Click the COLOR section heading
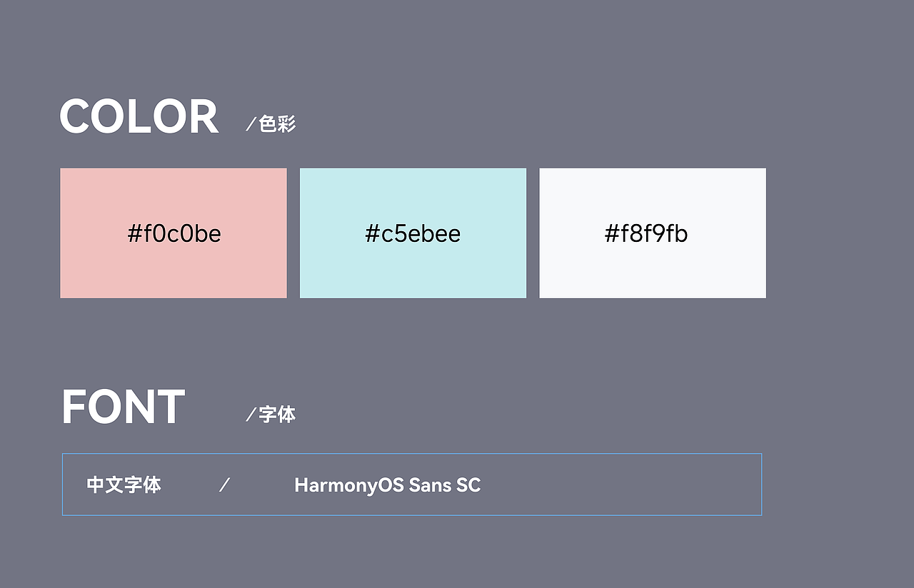The image size is (914, 588). click(x=139, y=117)
